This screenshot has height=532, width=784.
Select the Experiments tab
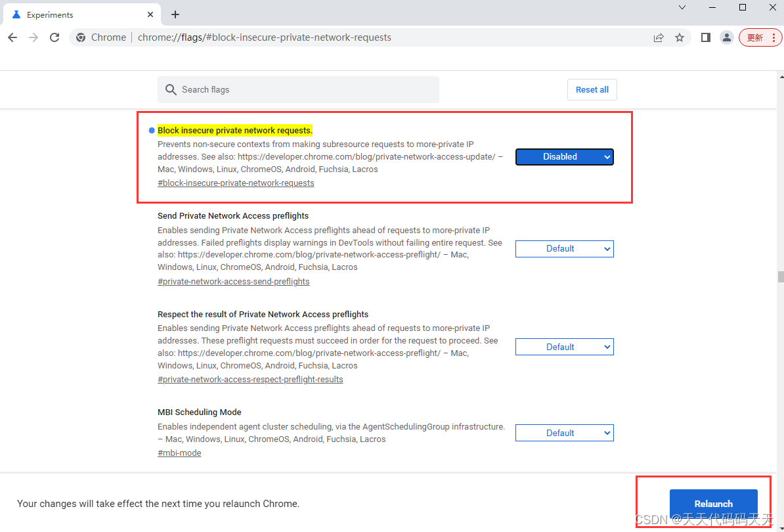82,14
